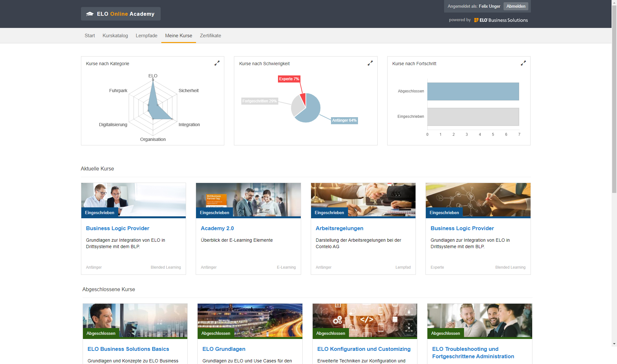The height and width of the screenshot is (364, 617).
Task: Click the Anfänger 64% pie label
Action: [344, 120]
